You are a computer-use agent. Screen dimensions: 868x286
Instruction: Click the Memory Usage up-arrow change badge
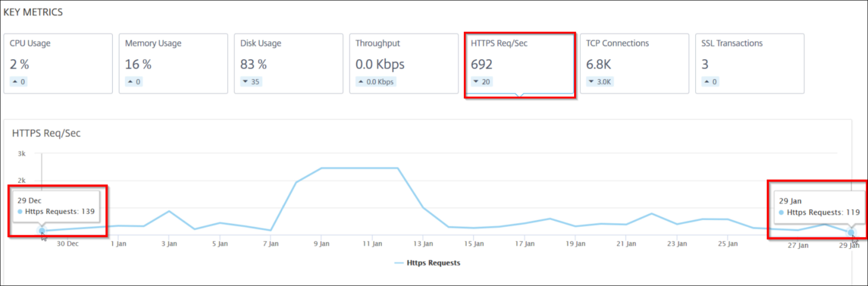pyautogui.click(x=134, y=82)
